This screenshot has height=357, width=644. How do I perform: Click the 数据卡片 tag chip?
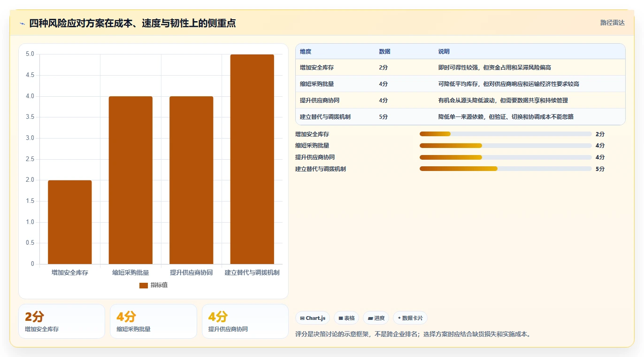point(410,318)
